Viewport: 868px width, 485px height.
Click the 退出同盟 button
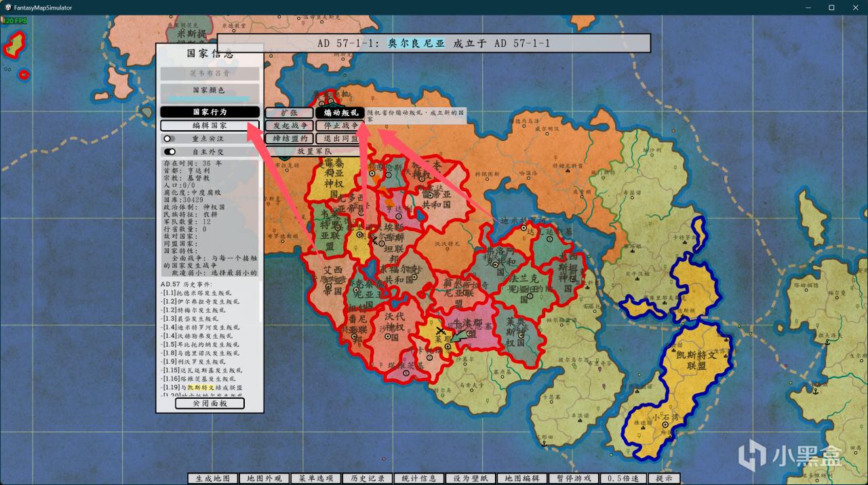[x=340, y=138]
